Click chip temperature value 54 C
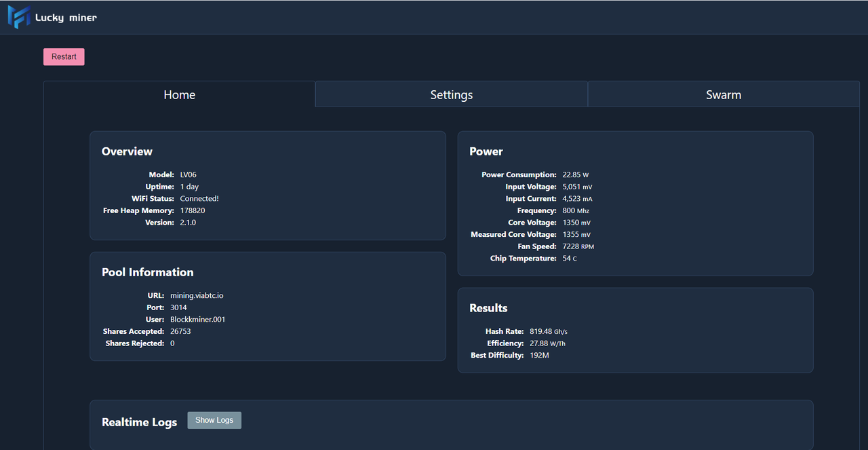This screenshot has width=868, height=450. (x=570, y=259)
